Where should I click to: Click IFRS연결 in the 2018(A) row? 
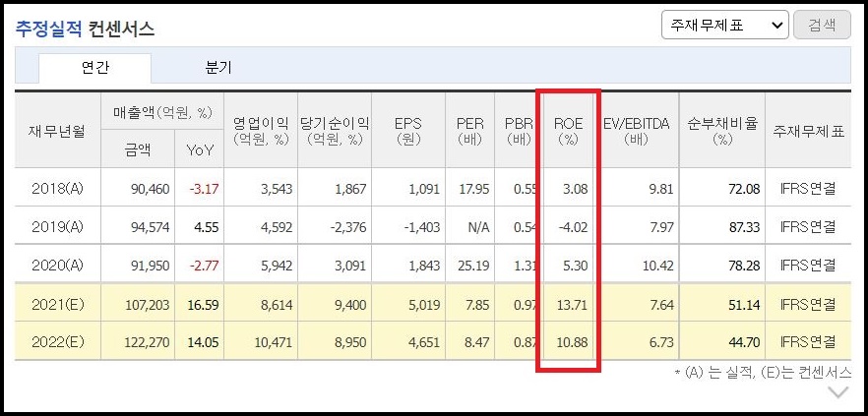[808, 189]
